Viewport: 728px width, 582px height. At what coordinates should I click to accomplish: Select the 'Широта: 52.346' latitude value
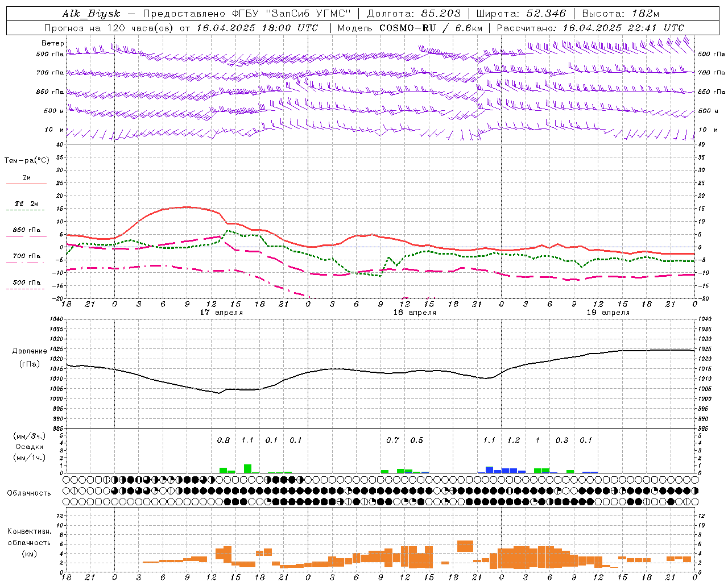click(x=521, y=14)
